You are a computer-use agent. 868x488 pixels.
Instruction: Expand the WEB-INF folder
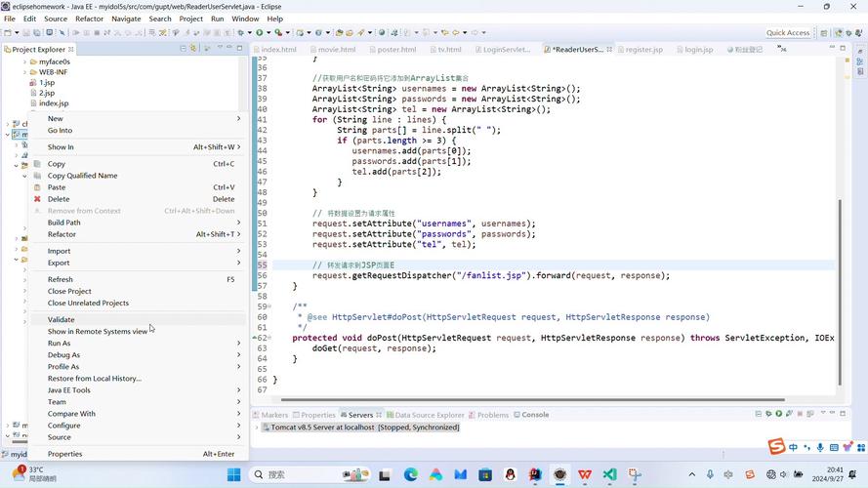(x=25, y=72)
